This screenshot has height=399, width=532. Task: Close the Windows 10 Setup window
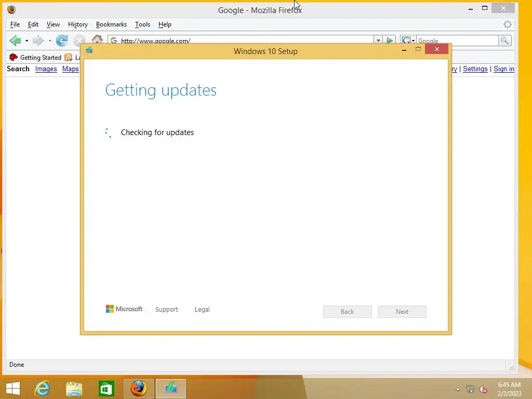coord(436,49)
